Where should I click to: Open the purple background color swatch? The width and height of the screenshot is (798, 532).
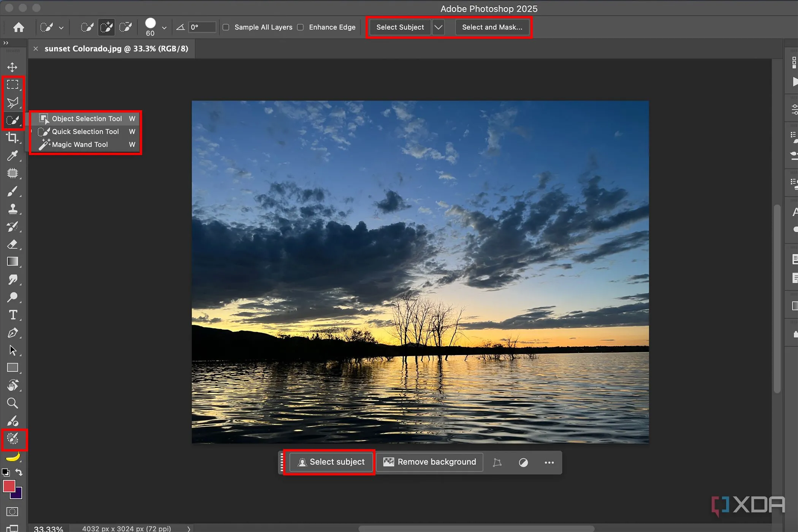click(x=18, y=495)
